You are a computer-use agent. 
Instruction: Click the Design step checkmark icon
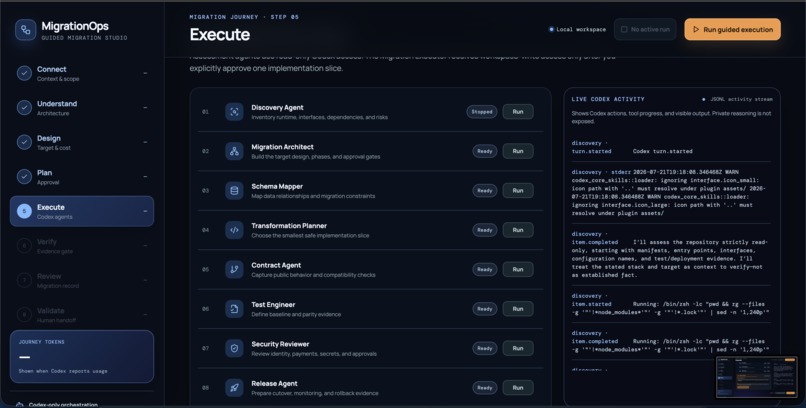click(24, 142)
